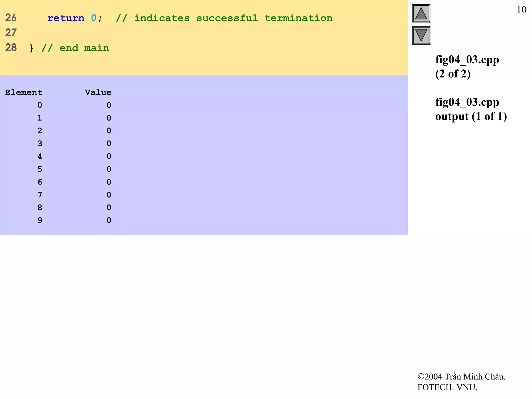Click element index 7 in output
Screen dimensions: 532x399
(x=40, y=195)
